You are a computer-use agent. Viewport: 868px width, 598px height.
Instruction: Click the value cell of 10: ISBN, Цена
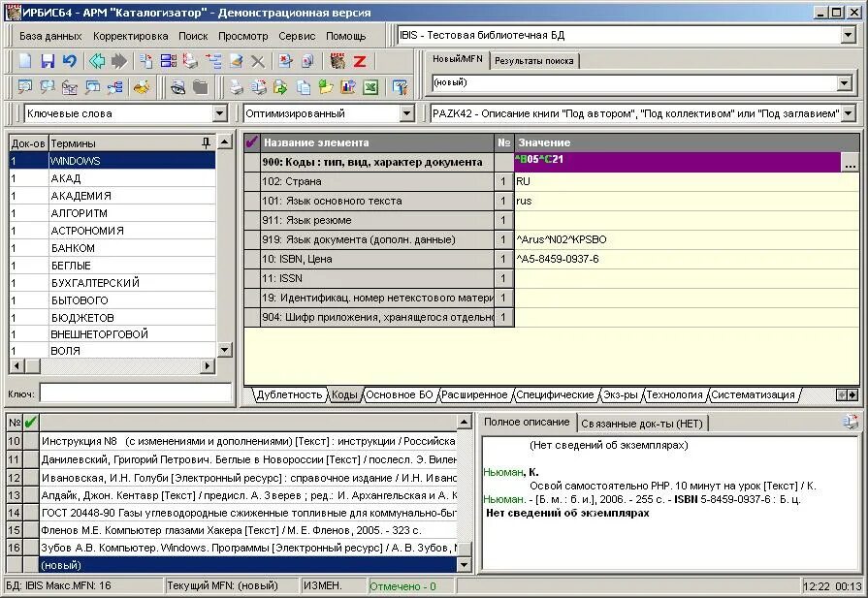click(687, 259)
